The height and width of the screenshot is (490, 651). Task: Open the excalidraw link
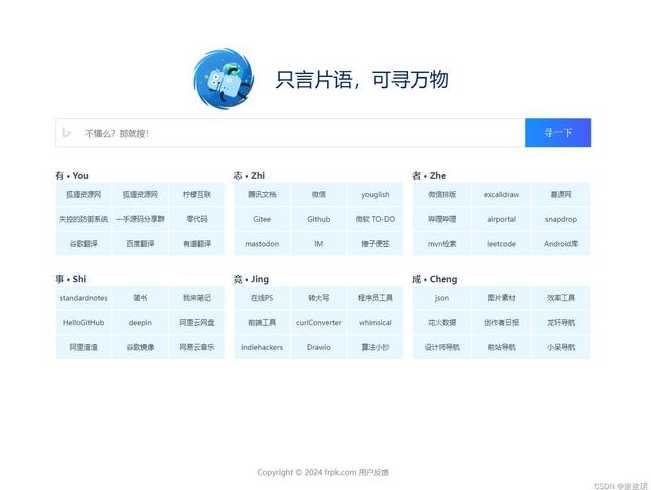pos(501,194)
